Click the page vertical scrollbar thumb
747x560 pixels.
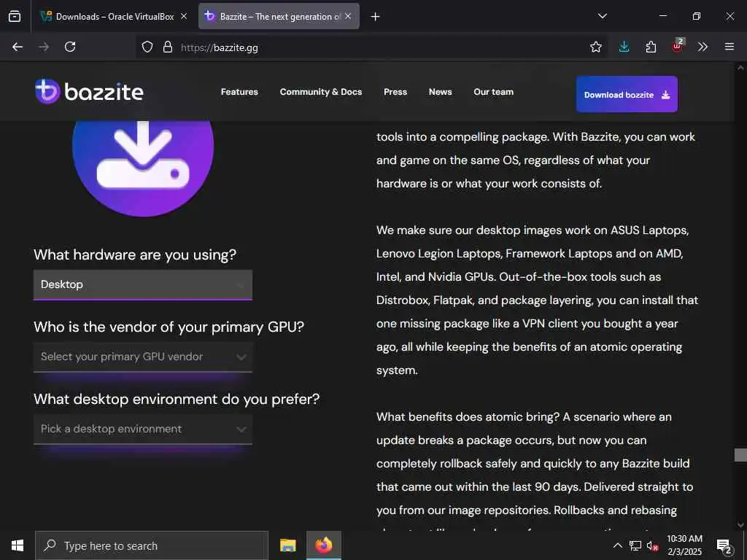(740, 455)
